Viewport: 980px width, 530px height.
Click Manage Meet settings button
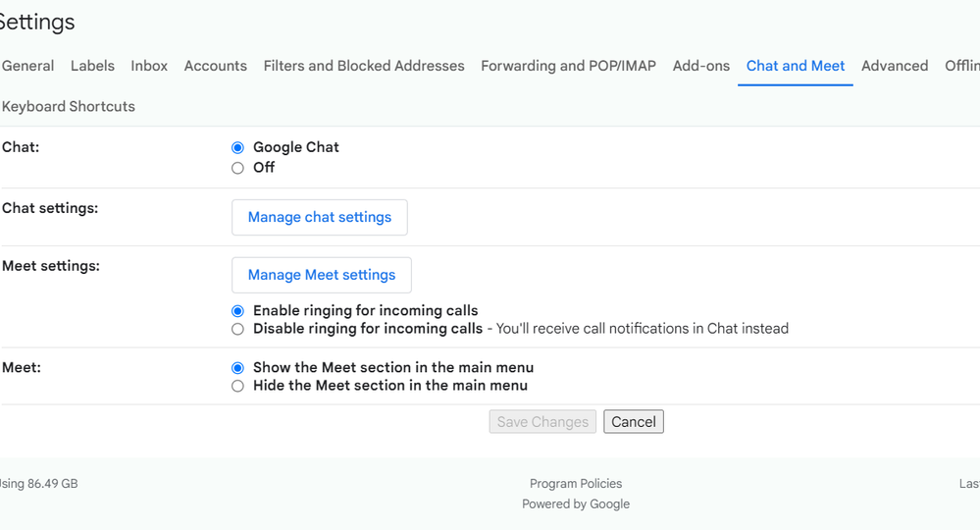[x=321, y=275]
